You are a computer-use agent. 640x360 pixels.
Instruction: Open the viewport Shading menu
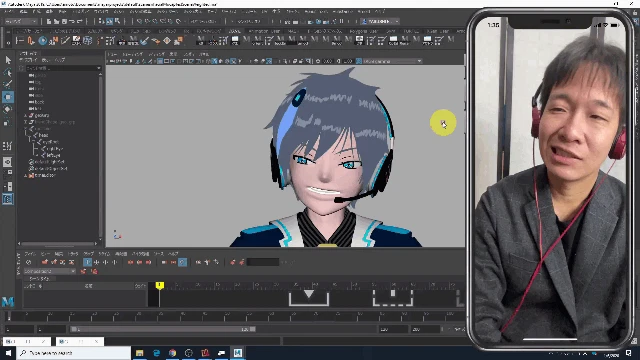click(133, 54)
